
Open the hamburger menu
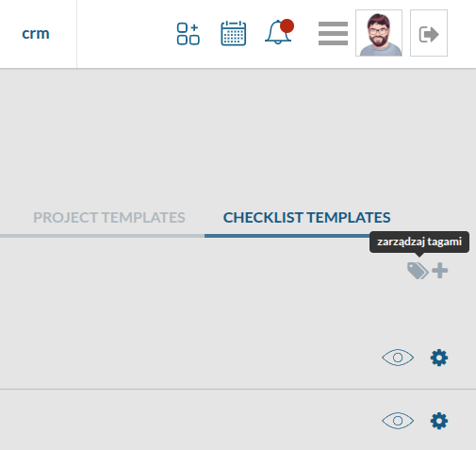[333, 33]
